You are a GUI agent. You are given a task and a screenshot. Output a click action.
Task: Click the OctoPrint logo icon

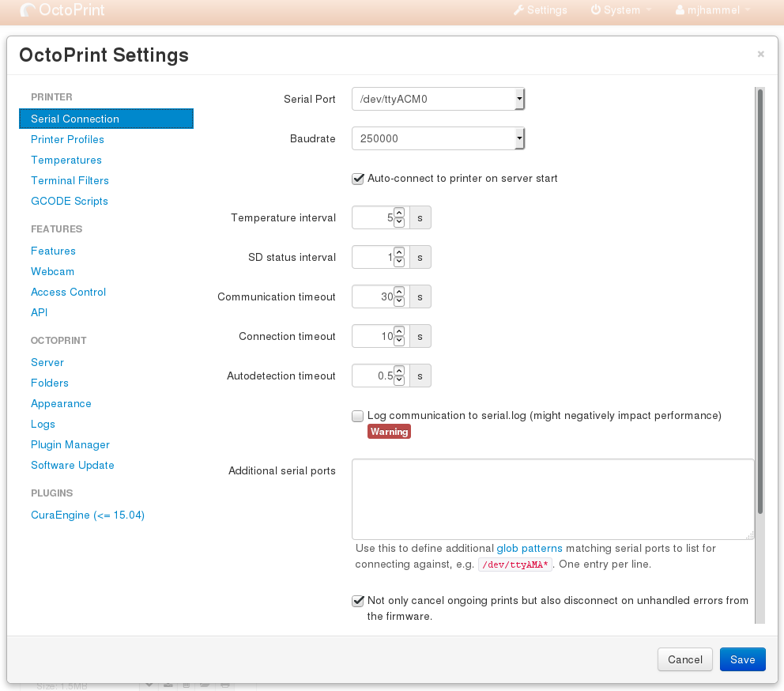[x=28, y=10]
